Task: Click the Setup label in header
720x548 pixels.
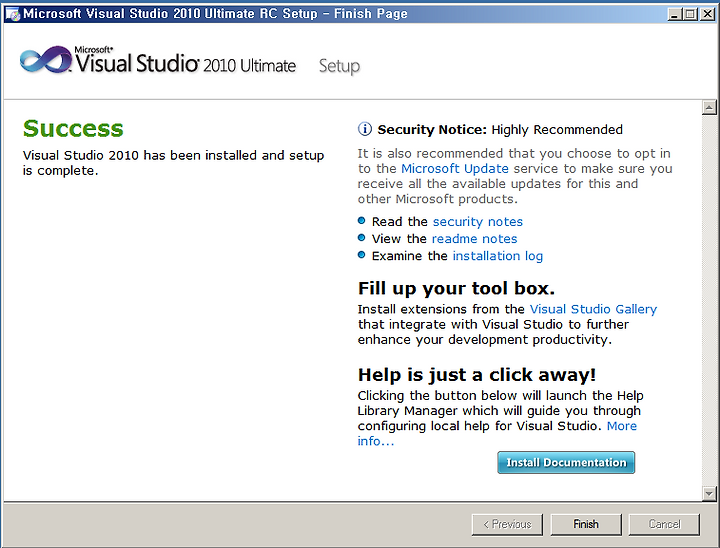Action: 339,66
